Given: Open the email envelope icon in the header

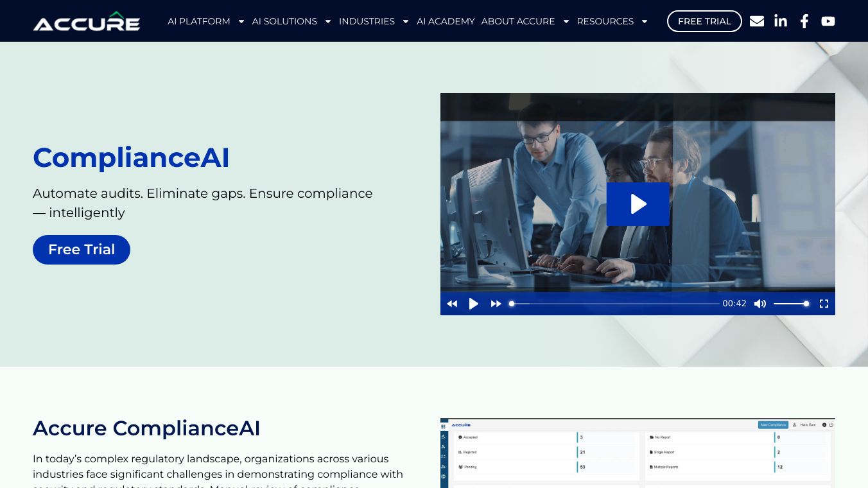Looking at the screenshot, I should [757, 21].
